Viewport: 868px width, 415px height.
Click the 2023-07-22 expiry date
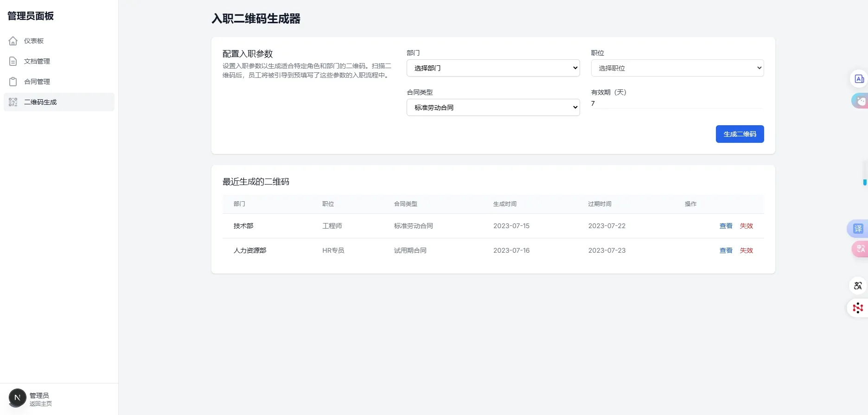tap(607, 226)
